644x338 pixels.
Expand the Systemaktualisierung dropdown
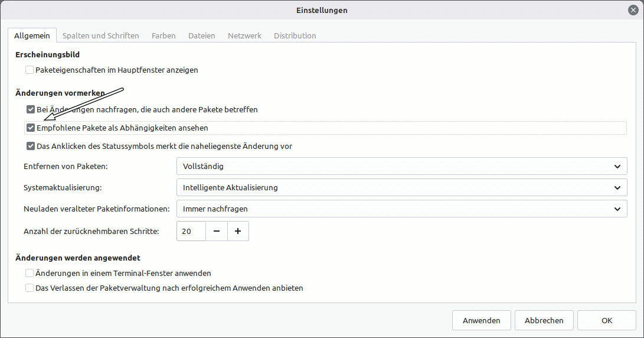click(401, 188)
